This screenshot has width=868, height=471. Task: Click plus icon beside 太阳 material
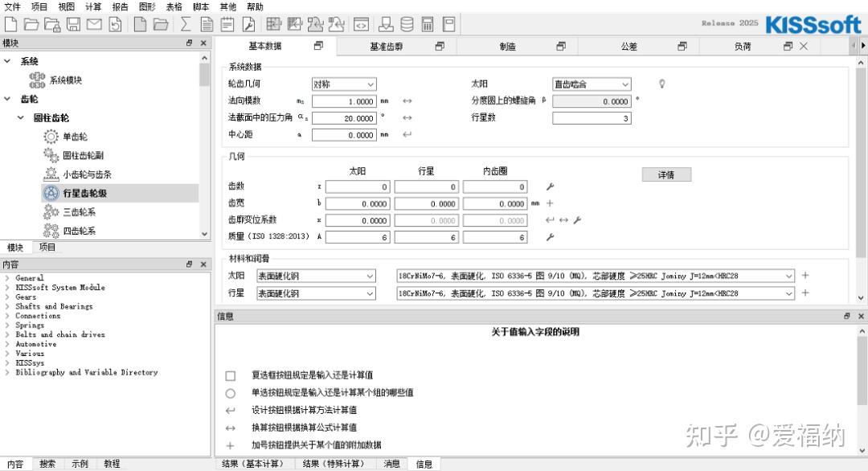(805, 275)
